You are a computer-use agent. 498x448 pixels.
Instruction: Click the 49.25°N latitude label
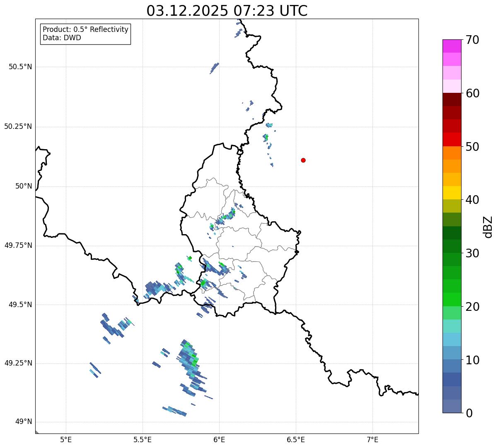coord(18,363)
